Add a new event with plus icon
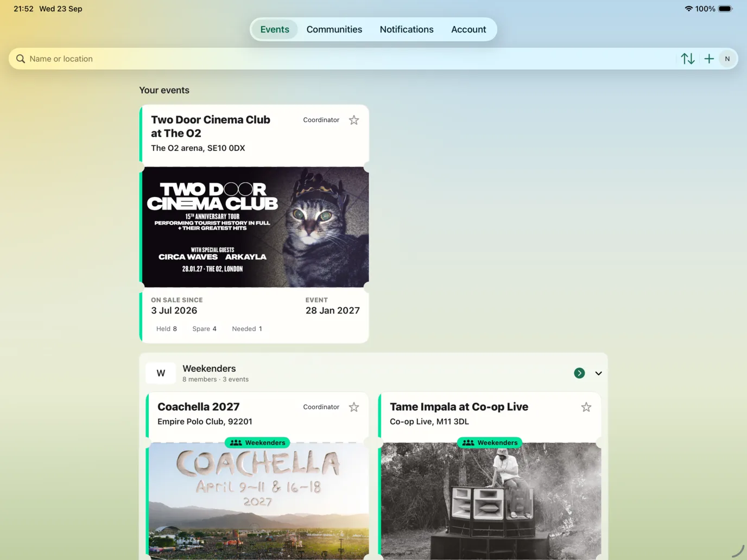The height and width of the screenshot is (560, 747). 709,59
